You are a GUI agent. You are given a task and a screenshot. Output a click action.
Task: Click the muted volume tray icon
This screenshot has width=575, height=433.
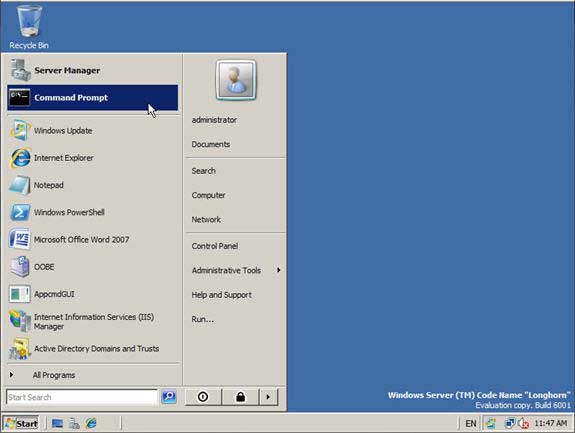tap(523, 423)
